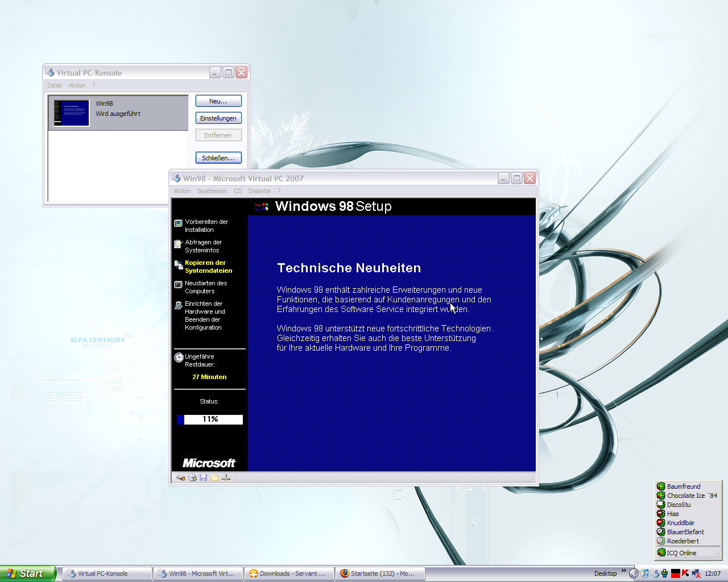The width and height of the screenshot is (728, 582).
Task: Click the Win98 window title bar icon
Action: [176, 178]
